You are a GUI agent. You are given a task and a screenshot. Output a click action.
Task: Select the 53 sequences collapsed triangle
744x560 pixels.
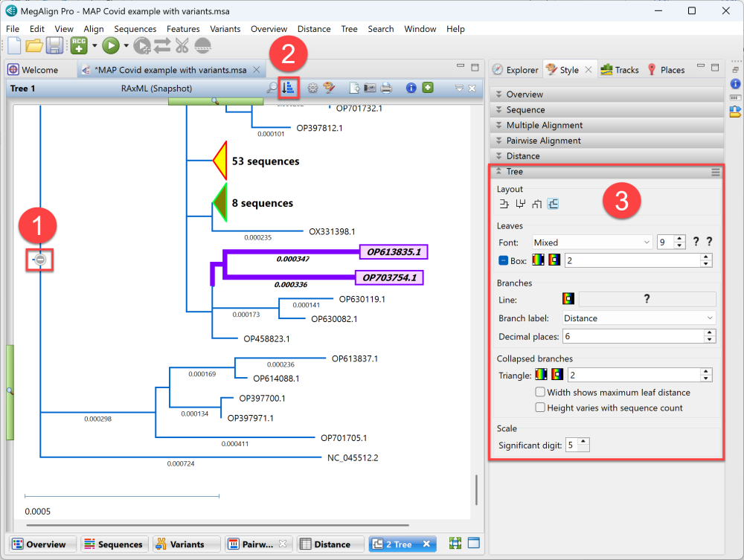pyautogui.click(x=220, y=161)
